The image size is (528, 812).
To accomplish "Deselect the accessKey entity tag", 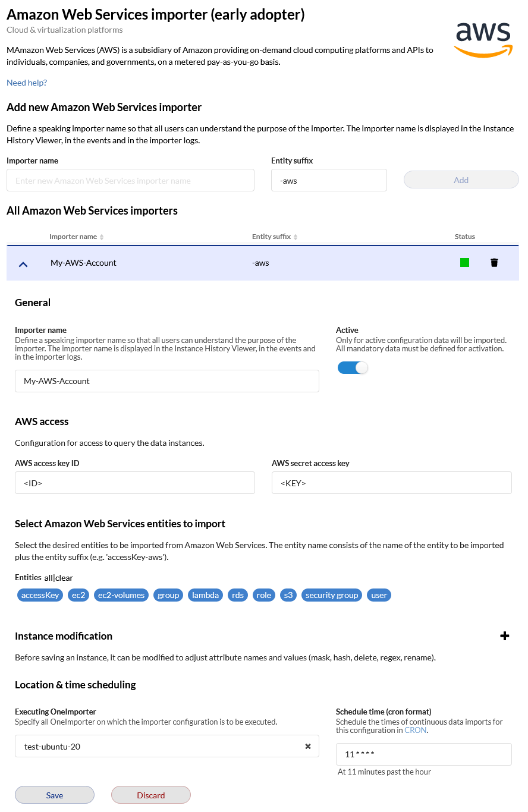I will (40, 595).
